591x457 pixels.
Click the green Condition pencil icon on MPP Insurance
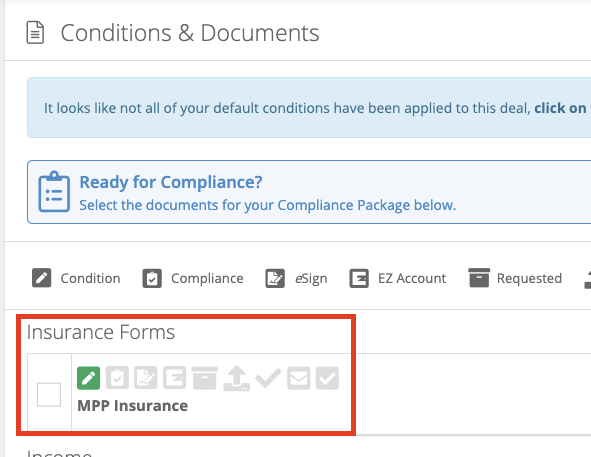89,378
